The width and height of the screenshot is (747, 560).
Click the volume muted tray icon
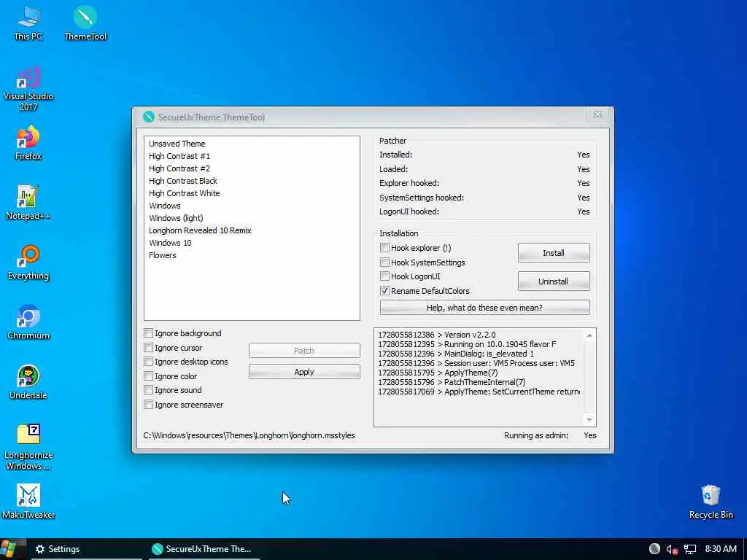(x=672, y=549)
